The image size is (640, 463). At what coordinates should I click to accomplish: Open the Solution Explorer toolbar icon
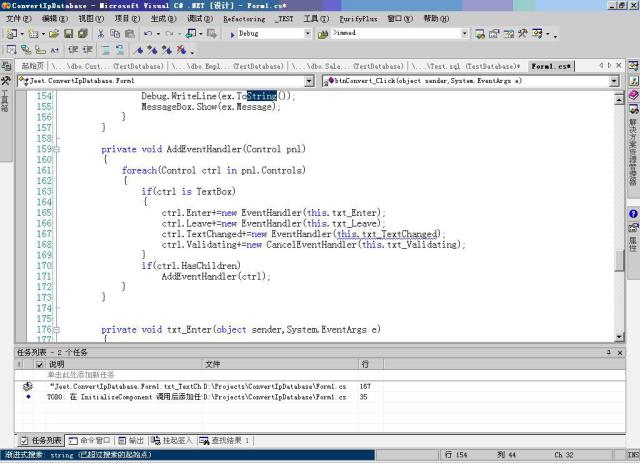[480, 34]
